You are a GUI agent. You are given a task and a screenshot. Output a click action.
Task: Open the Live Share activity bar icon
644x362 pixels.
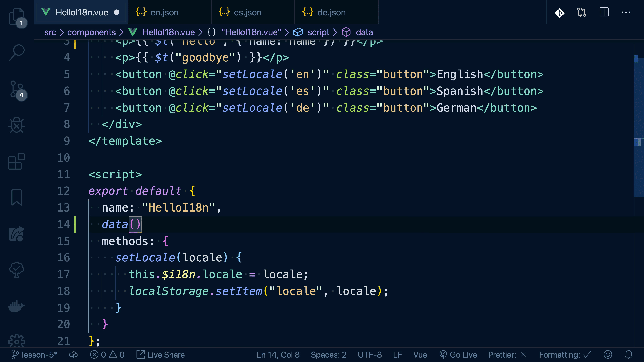click(x=16, y=234)
